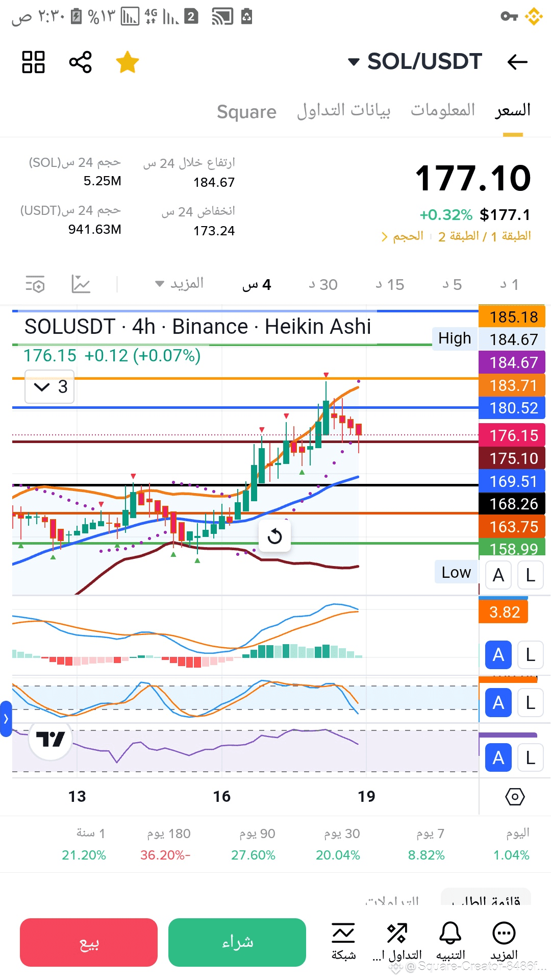Expand the left side panel arrow
The image size is (551, 980).
click(x=6, y=719)
